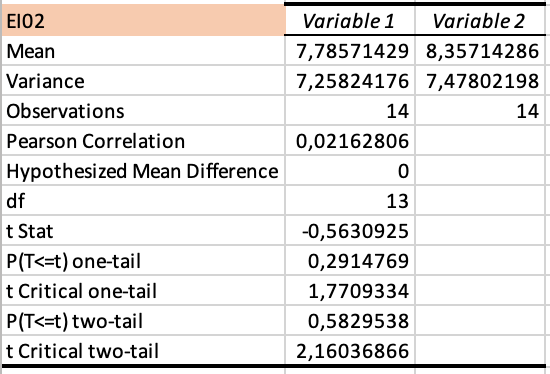Image resolution: width=550 pixels, height=374 pixels.
Task: Select the df value cell showing 13
Action: point(350,201)
